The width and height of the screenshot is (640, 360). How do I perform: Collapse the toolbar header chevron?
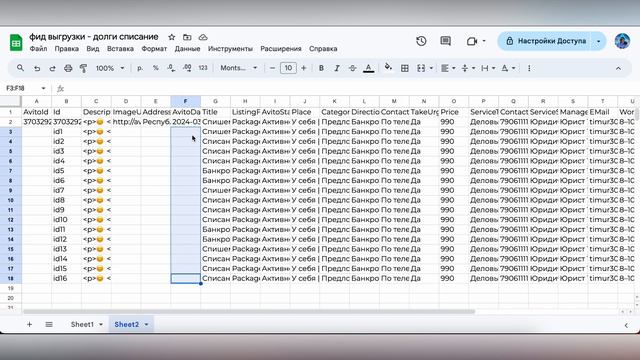tap(618, 68)
